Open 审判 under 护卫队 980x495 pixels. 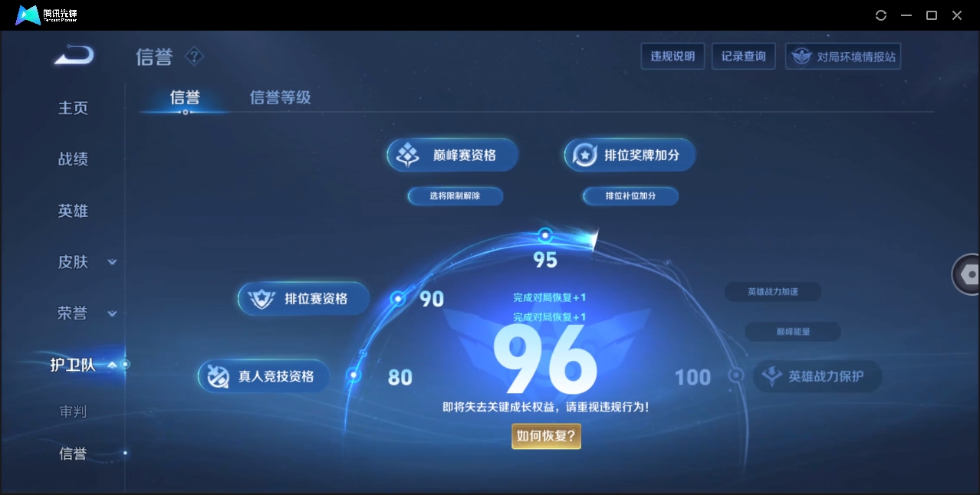74,411
